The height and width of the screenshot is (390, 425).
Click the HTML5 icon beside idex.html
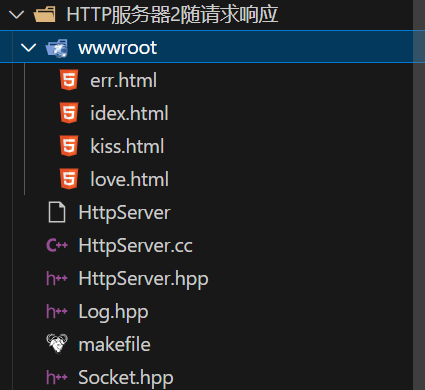(x=69, y=113)
